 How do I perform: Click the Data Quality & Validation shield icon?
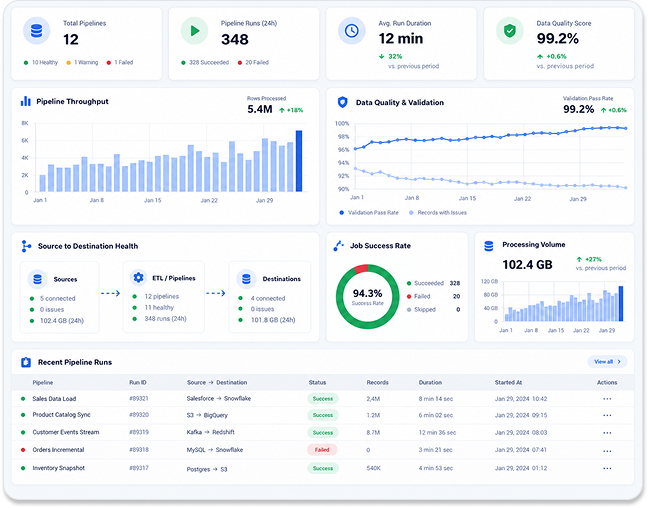click(x=343, y=102)
